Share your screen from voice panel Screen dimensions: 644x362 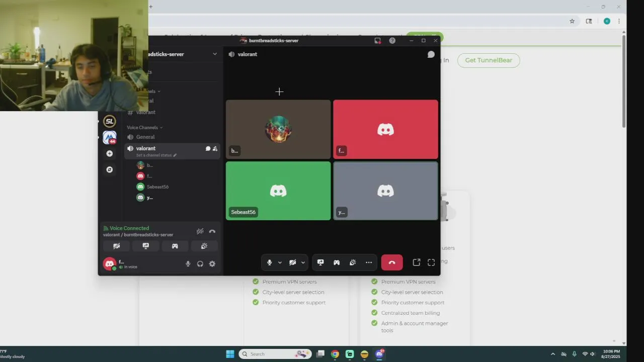[x=145, y=246]
